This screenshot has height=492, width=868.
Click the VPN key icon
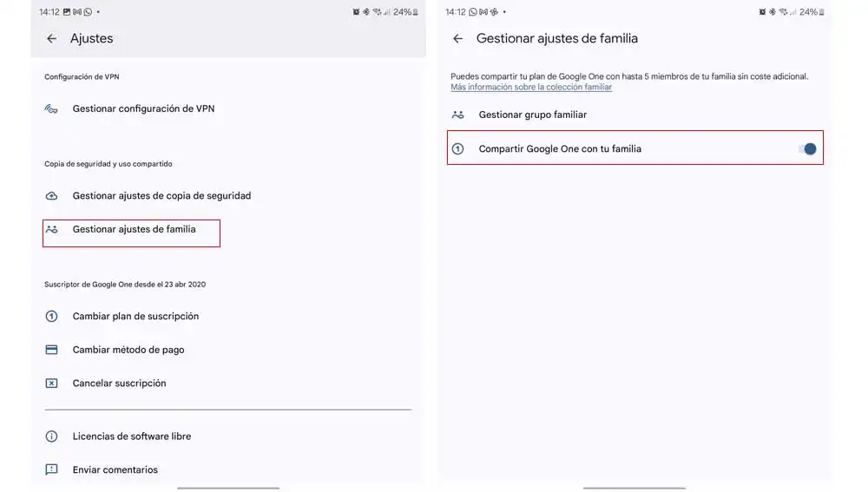pos(52,109)
